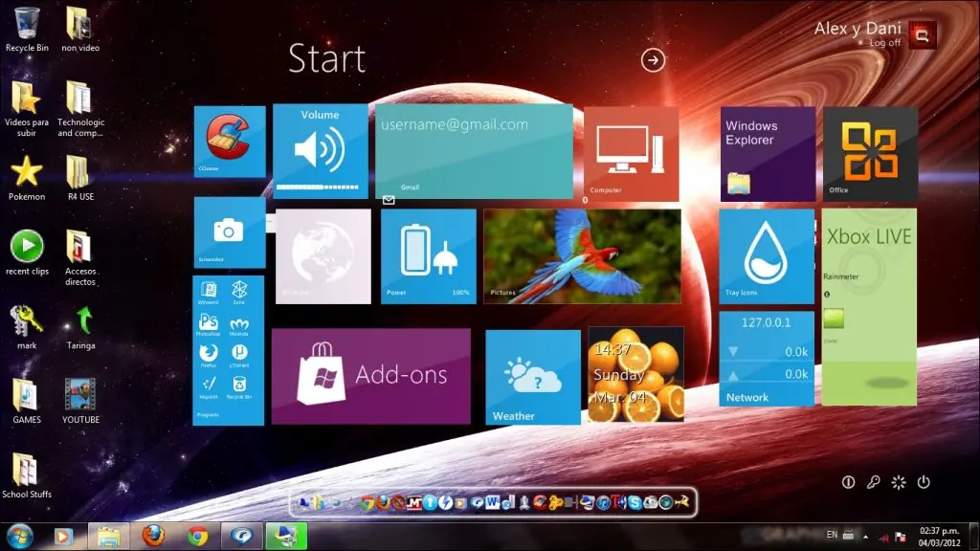Open Firefox from the taskbar
This screenshot has height=551, width=980.
pos(153,536)
